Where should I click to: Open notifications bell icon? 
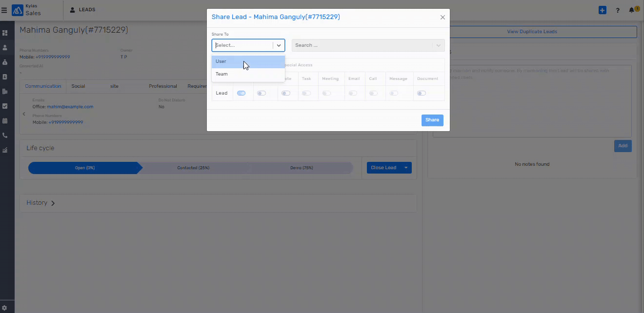(x=632, y=10)
